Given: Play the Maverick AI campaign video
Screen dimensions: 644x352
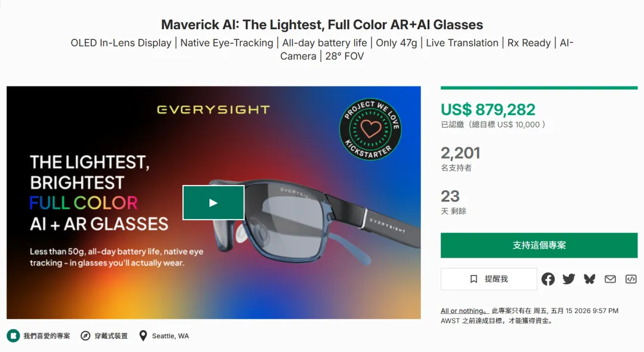Looking at the screenshot, I should 213,203.
